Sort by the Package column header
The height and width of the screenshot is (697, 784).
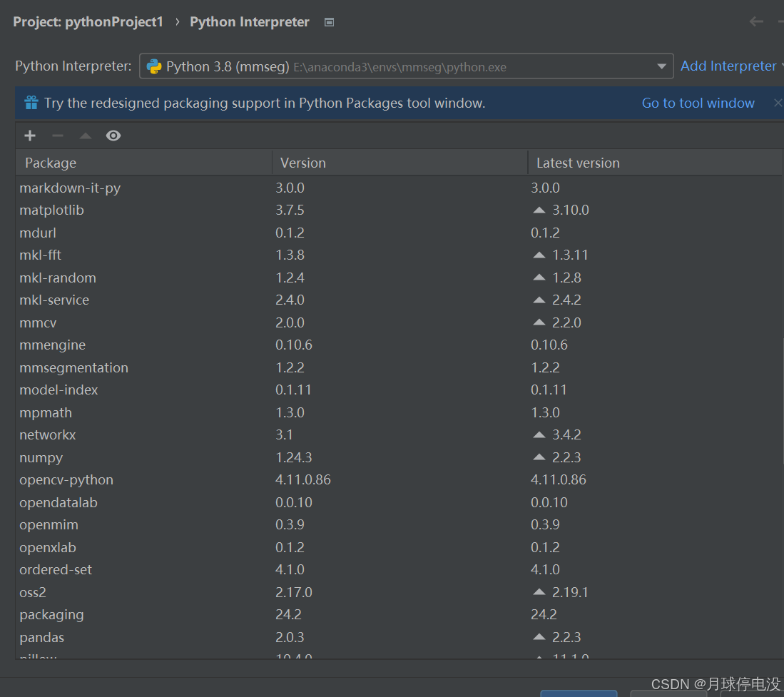click(x=144, y=163)
